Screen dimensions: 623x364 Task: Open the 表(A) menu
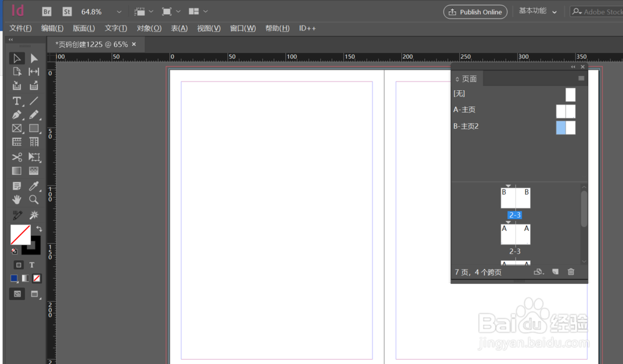tap(179, 28)
